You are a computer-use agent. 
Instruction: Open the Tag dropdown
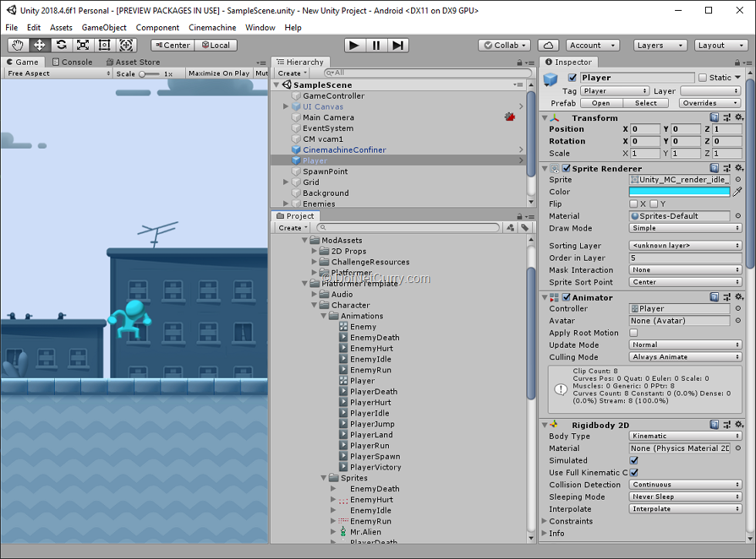click(x=615, y=91)
